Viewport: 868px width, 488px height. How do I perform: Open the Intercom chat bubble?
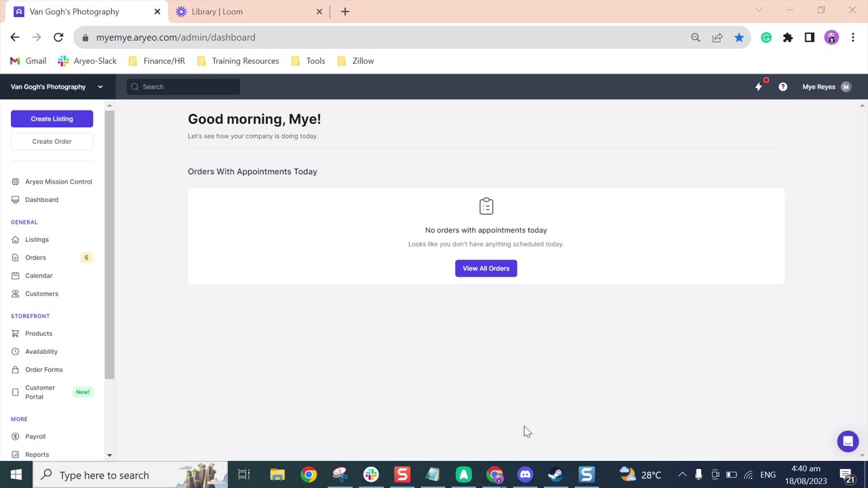[x=848, y=441]
